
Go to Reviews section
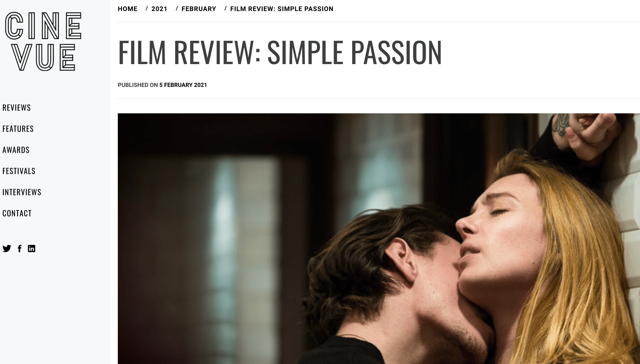click(x=17, y=108)
